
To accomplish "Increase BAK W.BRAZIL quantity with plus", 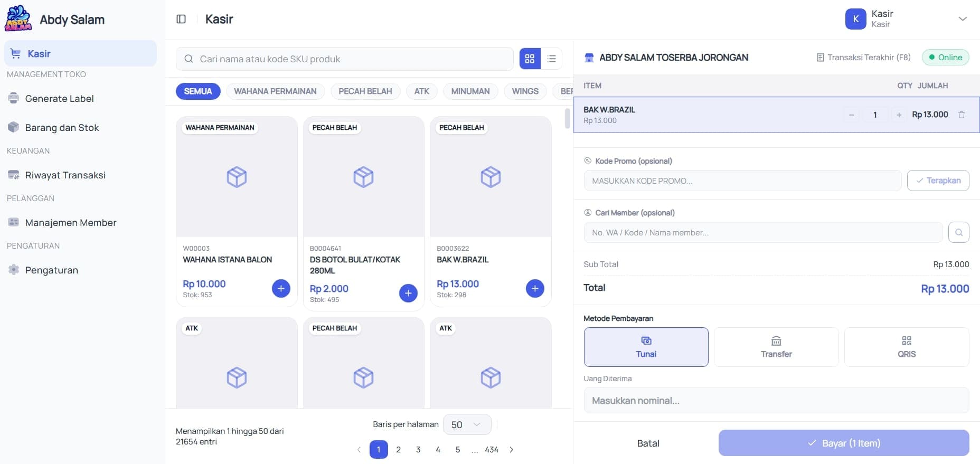I will click(x=899, y=115).
